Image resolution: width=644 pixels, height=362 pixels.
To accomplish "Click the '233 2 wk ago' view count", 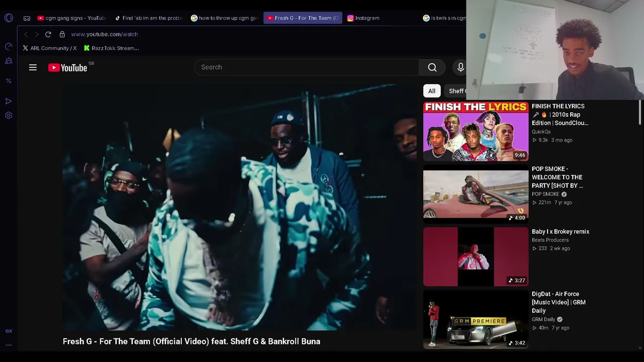I will (x=551, y=248).
